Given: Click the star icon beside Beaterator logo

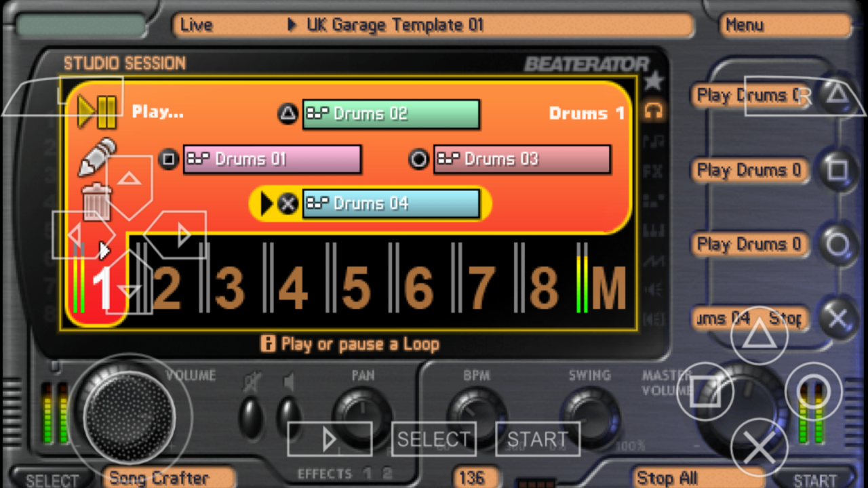Looking at the screenshot, I should [653, 81].
